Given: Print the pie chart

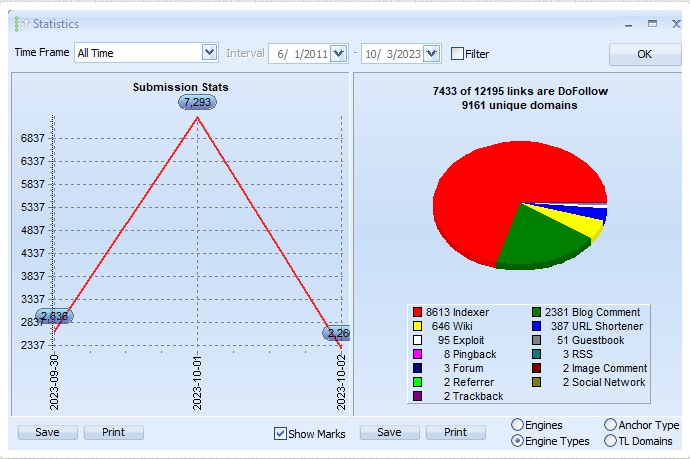Looking at the screenshot, I should click(x=455, y=432).
